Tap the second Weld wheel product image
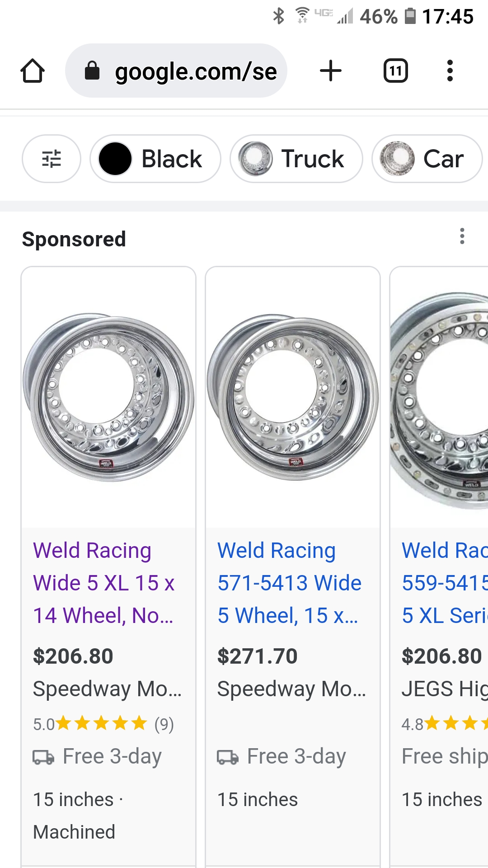Viewport: 488px width, 868px height. [293, 398]
